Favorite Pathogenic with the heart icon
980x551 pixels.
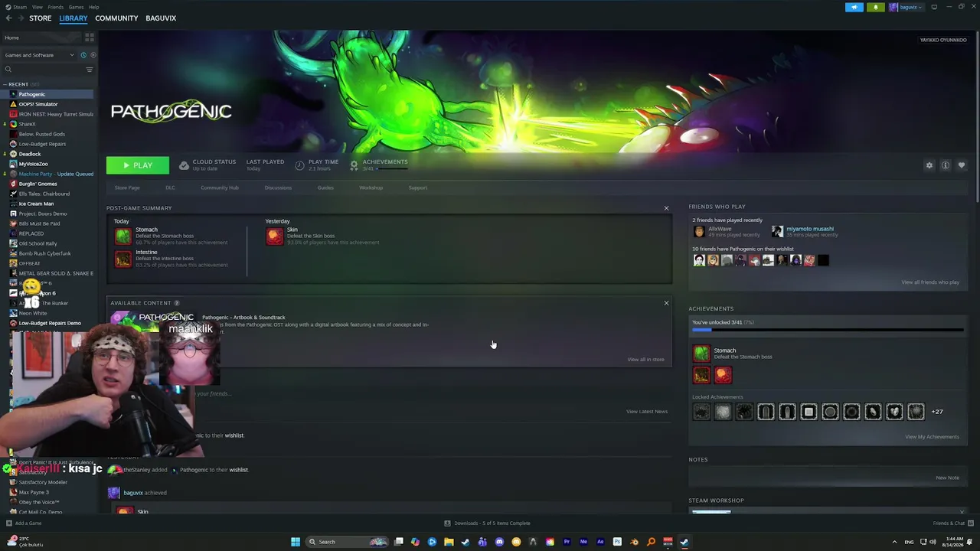coord(962,165)
